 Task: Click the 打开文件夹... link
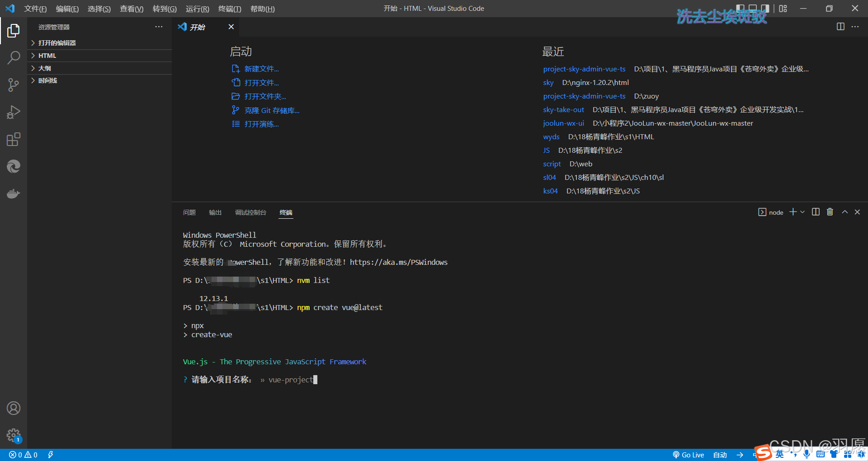click(265, 96)
